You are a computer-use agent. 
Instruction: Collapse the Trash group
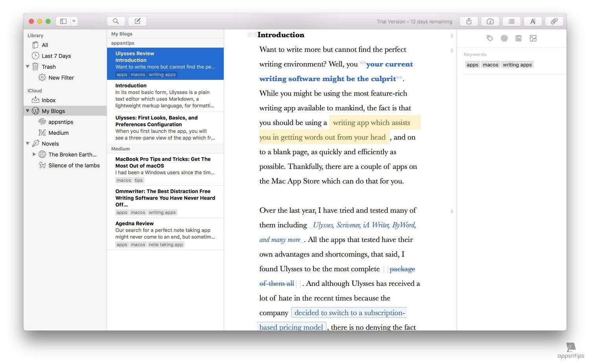coord(28,67)
